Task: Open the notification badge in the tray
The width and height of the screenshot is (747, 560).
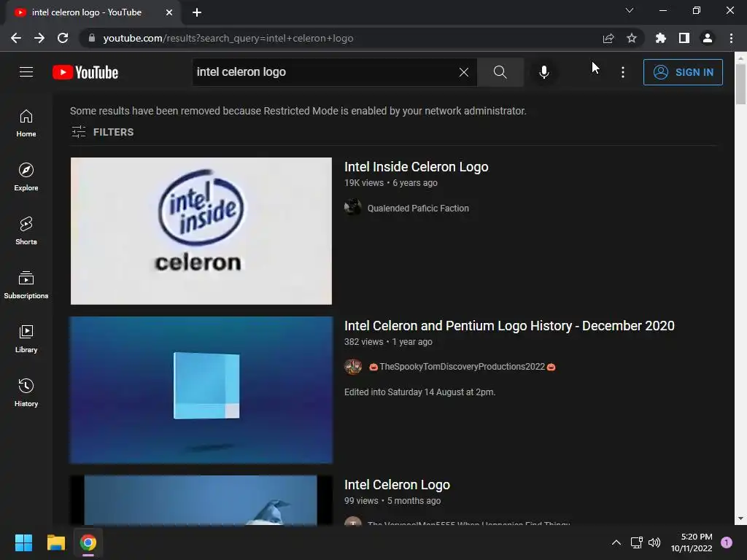Action: click(x=727, y=542)
